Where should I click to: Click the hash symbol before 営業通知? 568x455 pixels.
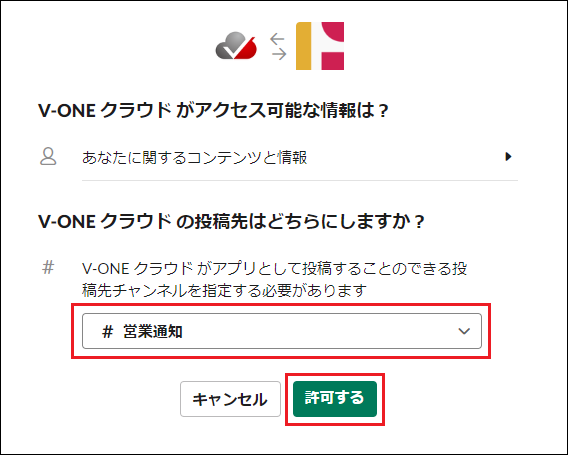pos(107,331)
